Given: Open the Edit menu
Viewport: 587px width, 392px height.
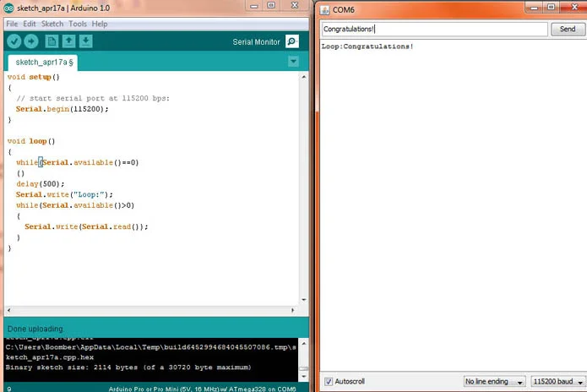Looking at the screenshot, I should point(30,24).
